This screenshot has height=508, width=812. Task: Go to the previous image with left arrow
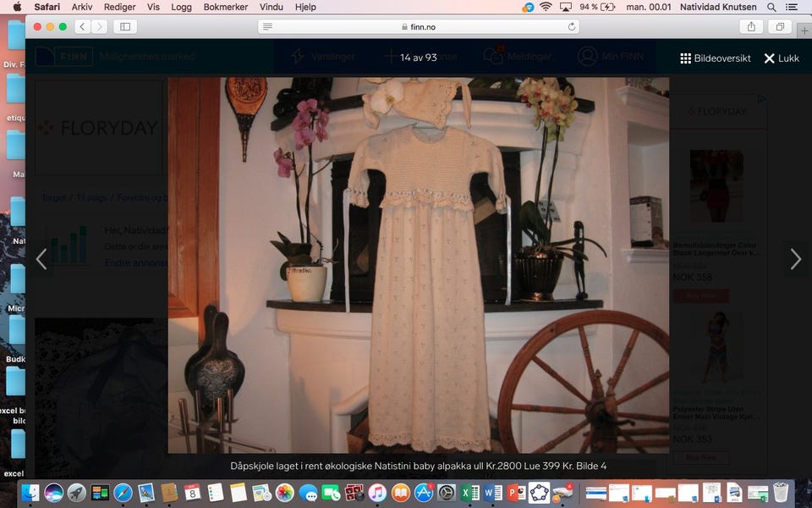coord(41,259)
